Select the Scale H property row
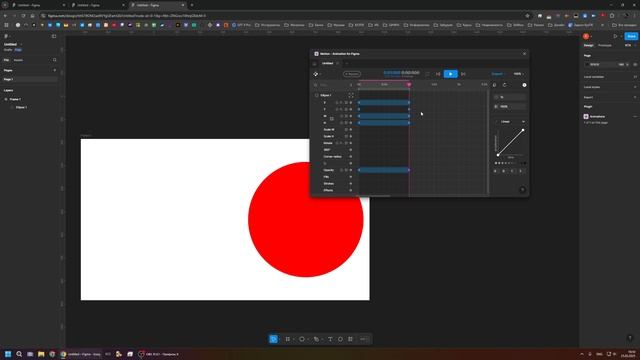This screenshot has width=640, height=360. click(329, 136)
